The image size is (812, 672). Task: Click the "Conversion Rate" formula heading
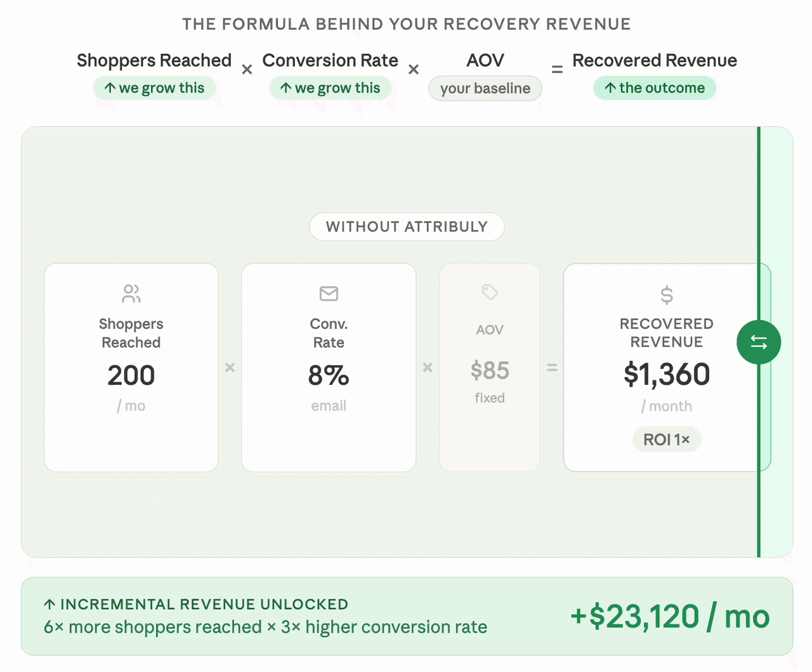click(331, 60)
